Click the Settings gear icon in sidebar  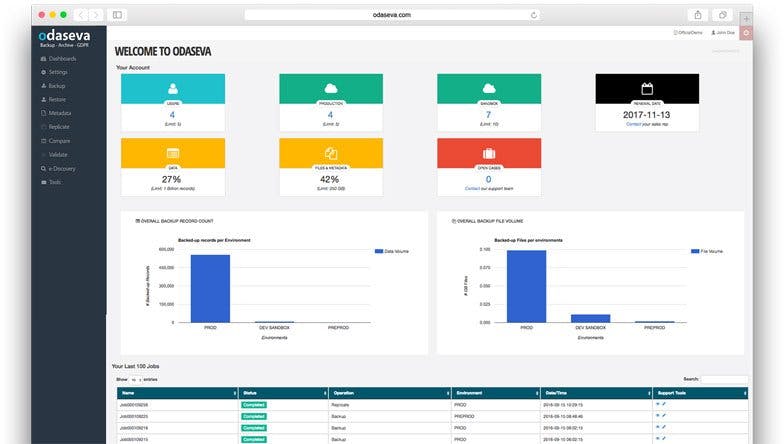44,72
